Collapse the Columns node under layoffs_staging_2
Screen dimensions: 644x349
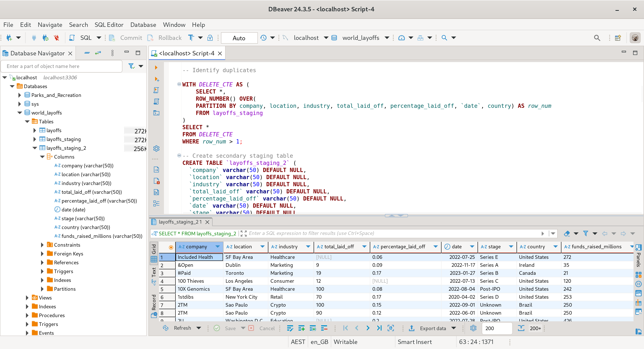click(x=42, y=157)
